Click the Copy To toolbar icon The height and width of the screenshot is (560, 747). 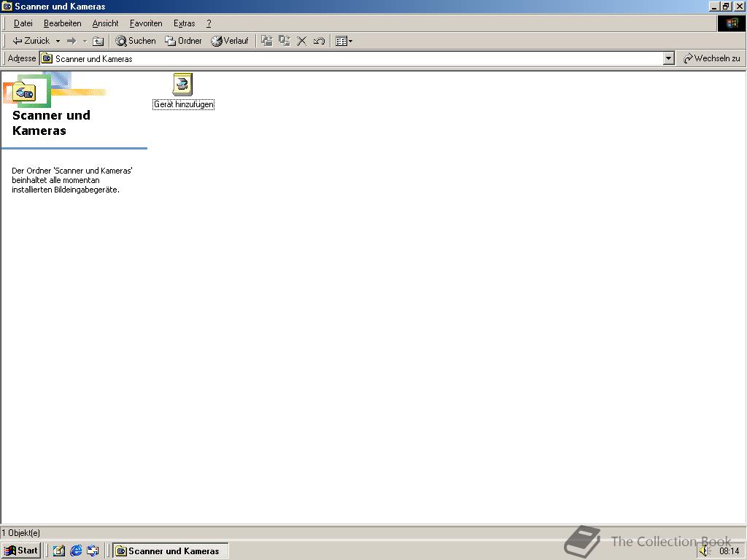(x=285, y=41)
